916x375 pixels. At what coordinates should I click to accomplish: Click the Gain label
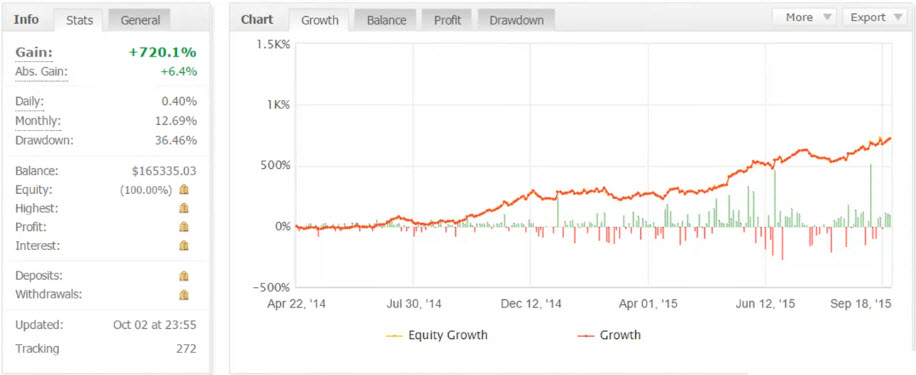coord(33,53)
